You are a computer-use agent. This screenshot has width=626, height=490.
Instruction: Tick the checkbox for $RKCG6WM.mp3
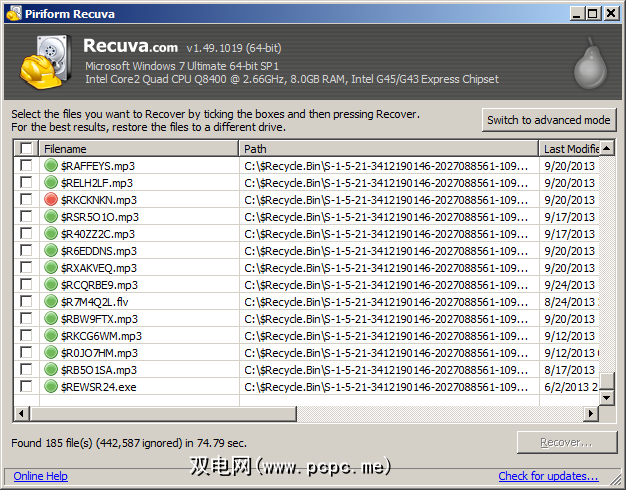[26, 335]
